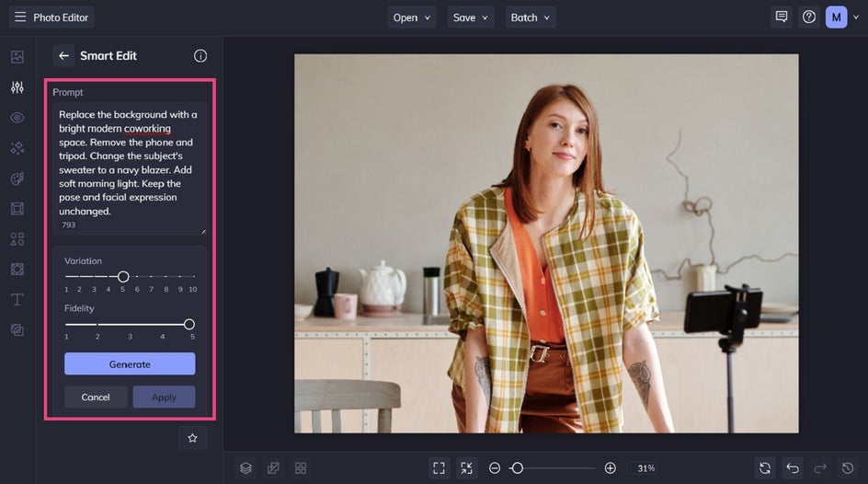Click the prompt textarea resize grip

point(203,231)
